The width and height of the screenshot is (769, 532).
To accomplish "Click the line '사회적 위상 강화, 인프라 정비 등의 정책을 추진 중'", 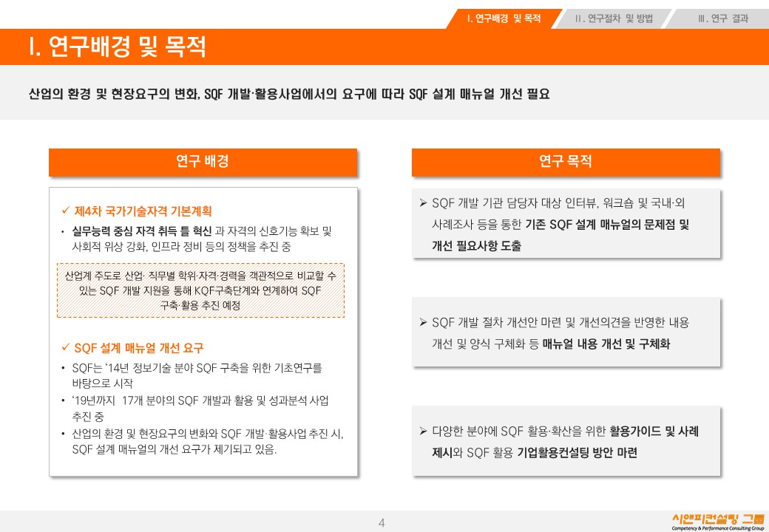I will coord(181,246).
